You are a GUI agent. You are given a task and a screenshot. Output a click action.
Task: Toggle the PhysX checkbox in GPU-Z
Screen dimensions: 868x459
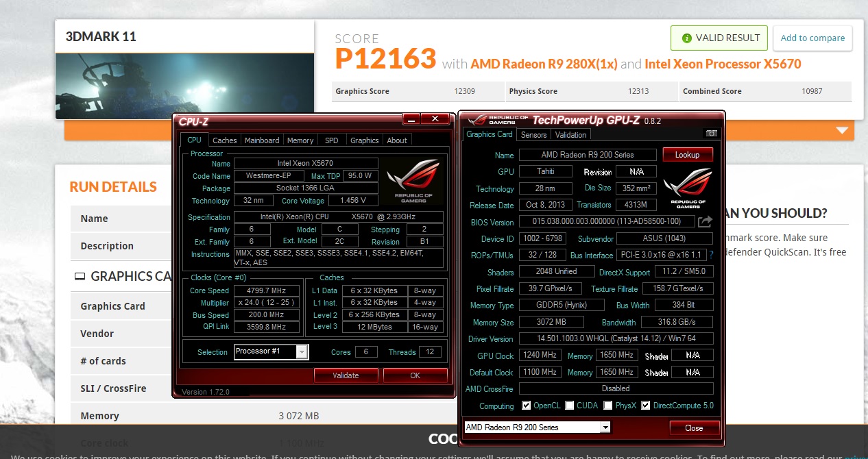(x=607, y=406)
